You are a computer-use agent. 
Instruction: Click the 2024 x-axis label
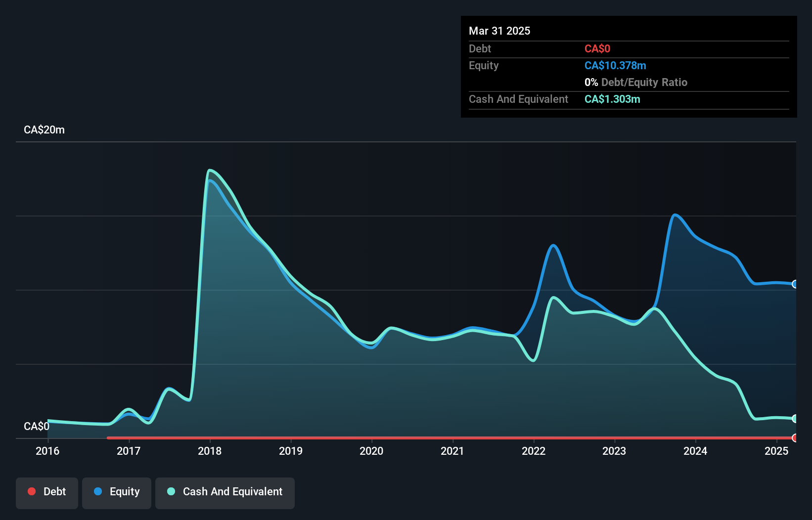pyautogui.click(x=695, y=451)
